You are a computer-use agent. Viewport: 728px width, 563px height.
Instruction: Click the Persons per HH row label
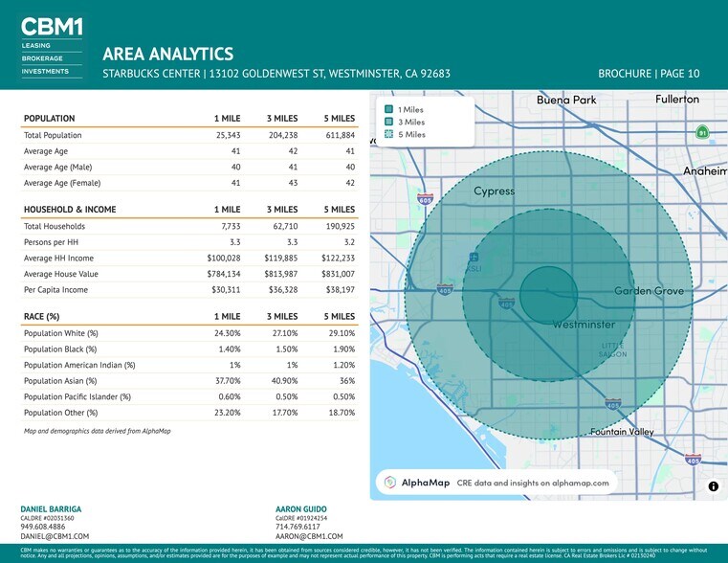point(51,242)
